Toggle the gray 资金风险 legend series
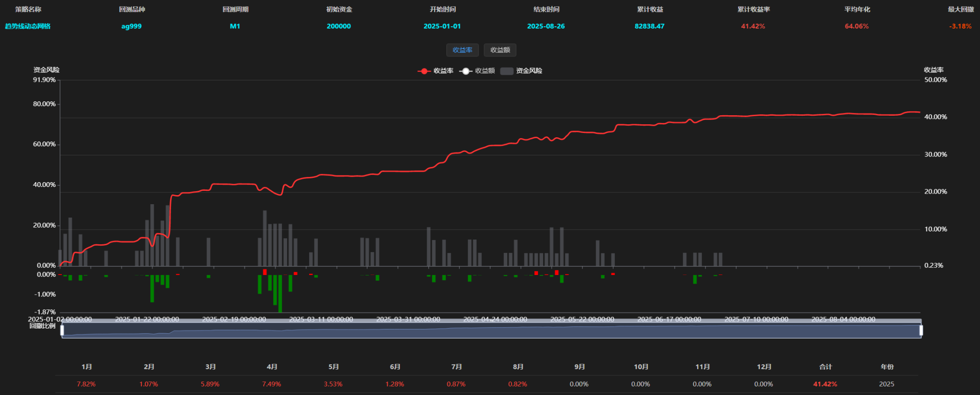 tap(521, 71)
